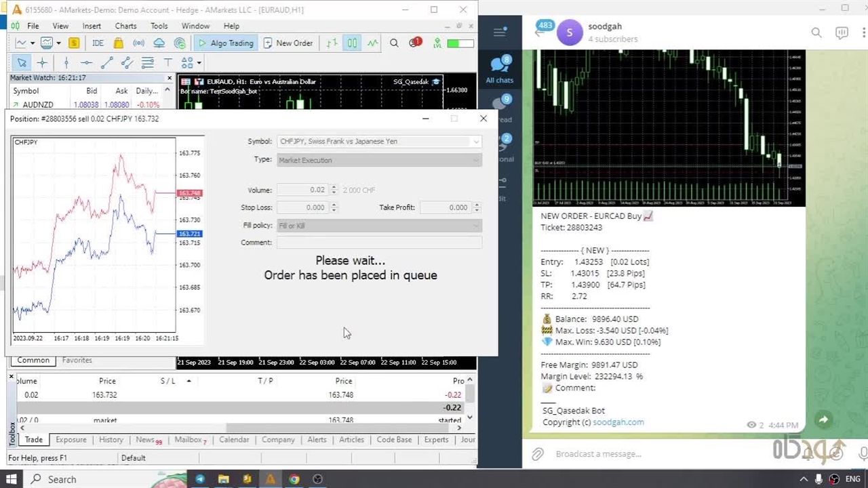Open the soodgah.com link
868x488 pixels.
tap(618, 422)
